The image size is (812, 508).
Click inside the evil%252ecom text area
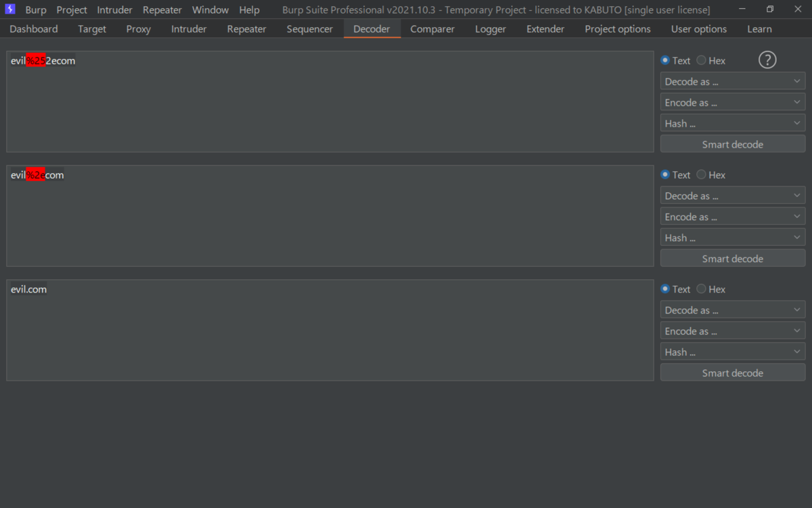[x=330, y=102]
